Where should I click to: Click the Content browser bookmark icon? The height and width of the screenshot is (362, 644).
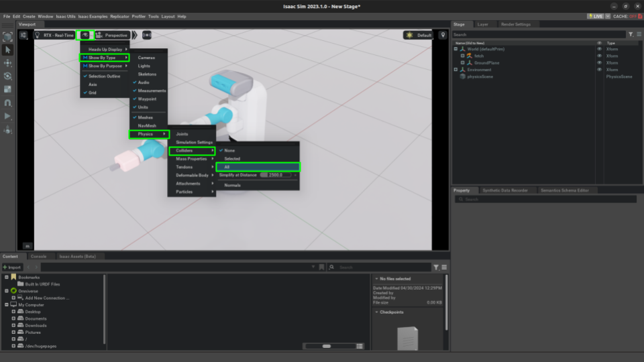321,267
